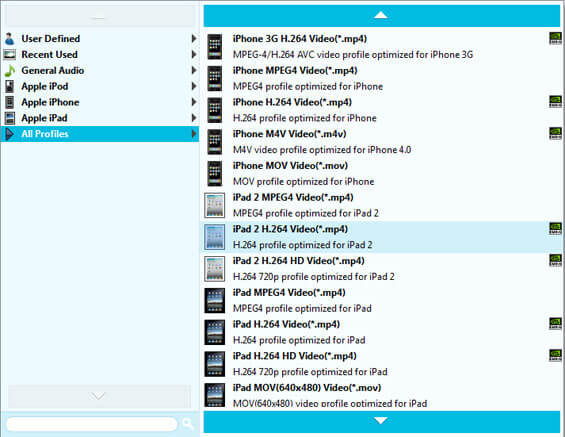The width and height of the screenshot is (565, 437).
Task: Click the Apple iPod device icon
Action: (x=9, y=86)
